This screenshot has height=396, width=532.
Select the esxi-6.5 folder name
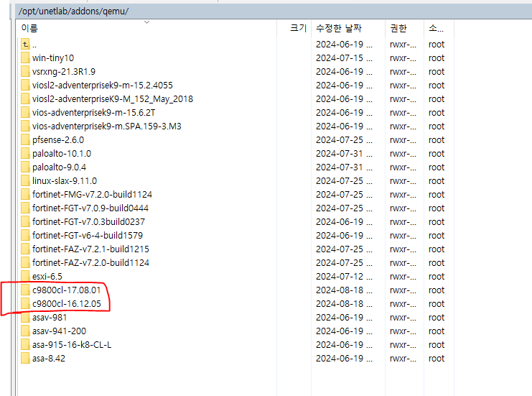[47, 277]
